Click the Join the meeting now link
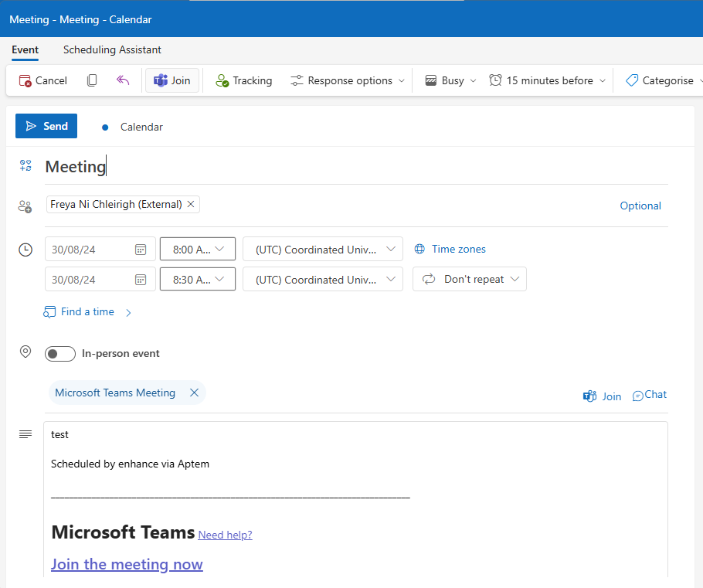The image size is (703, 588). [127, 564]
